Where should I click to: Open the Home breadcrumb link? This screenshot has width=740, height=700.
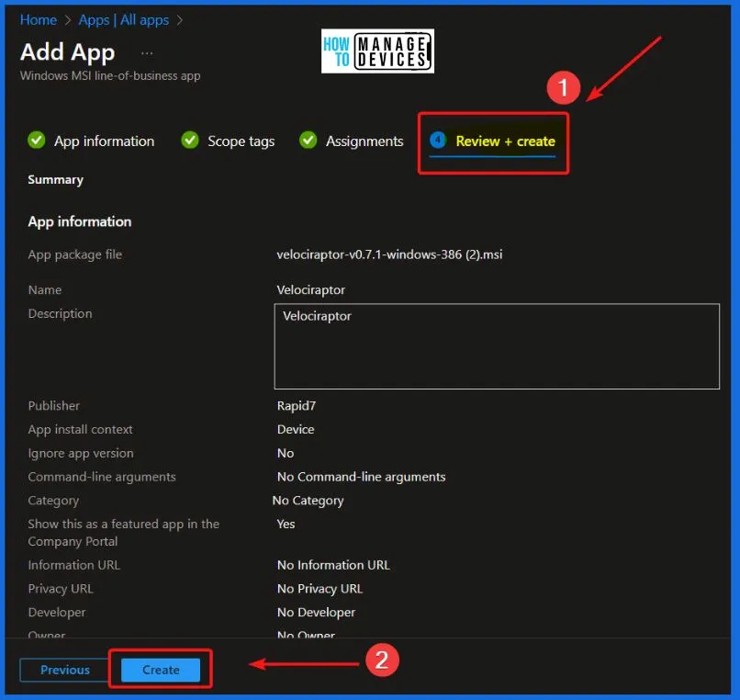coord(39,20)
